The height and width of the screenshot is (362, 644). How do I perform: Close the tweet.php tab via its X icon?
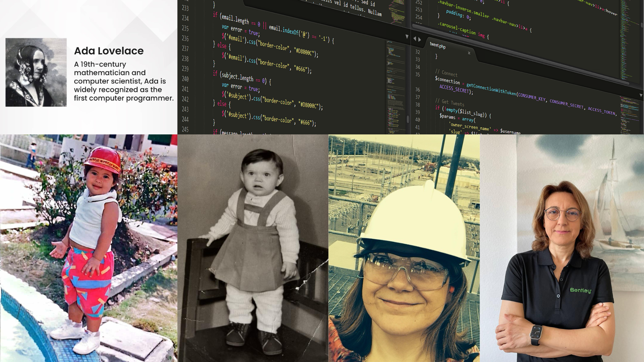point(469,53)
